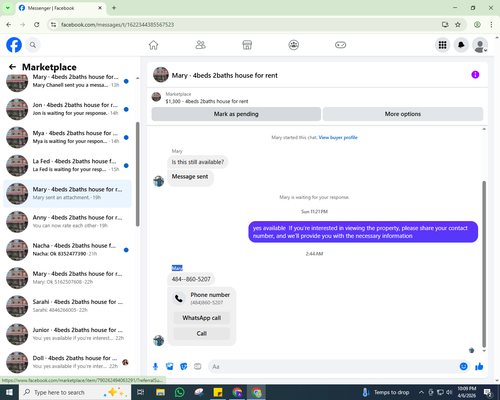This screenshot has width=500, height=400.
Task: Open account profile menu
Action: point(480,45)
